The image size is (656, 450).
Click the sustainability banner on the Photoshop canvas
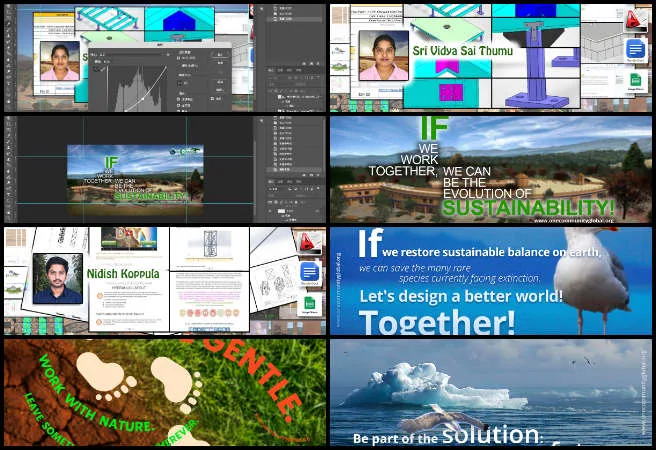[x=135, y=180]
